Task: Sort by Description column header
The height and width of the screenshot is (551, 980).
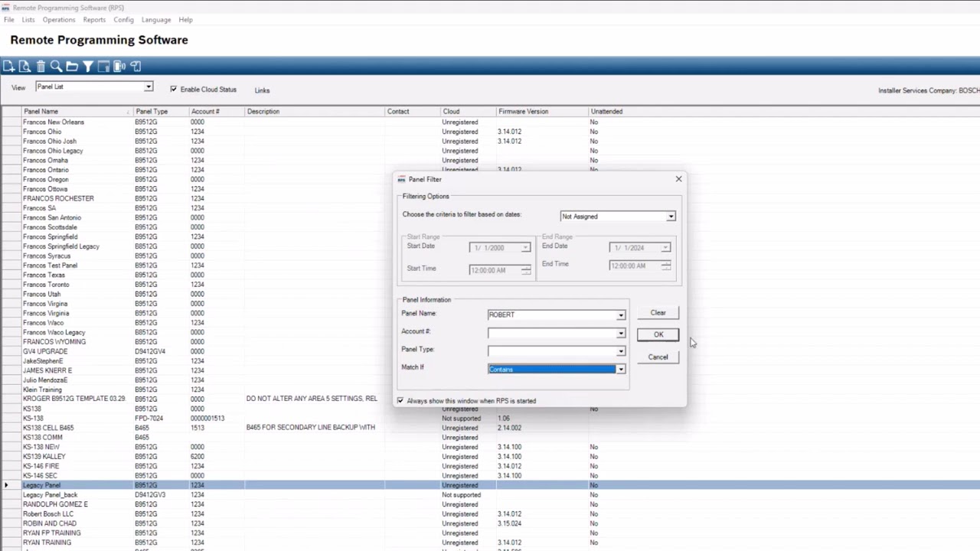Action: tap(314, 112)
